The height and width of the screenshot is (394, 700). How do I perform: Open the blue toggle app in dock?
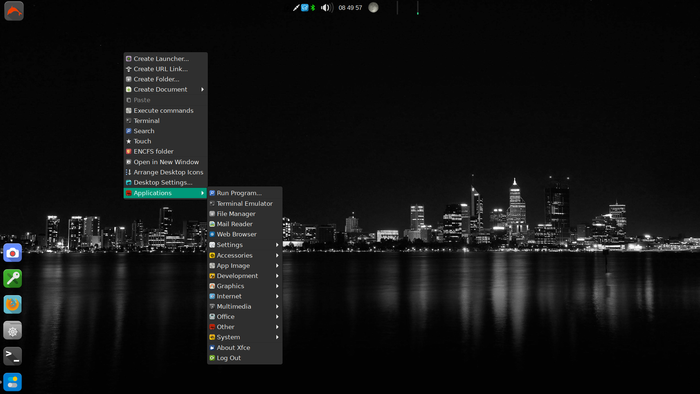point(12,382)
